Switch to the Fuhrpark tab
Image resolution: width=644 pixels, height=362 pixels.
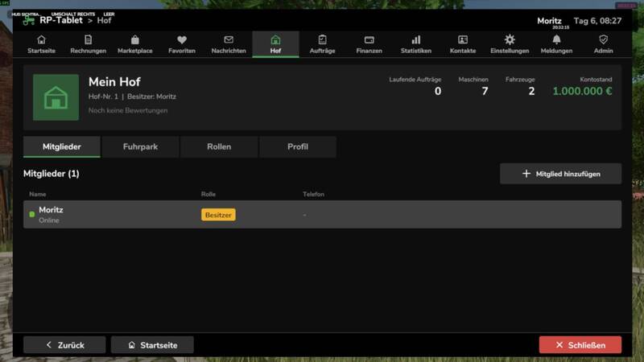140,147
